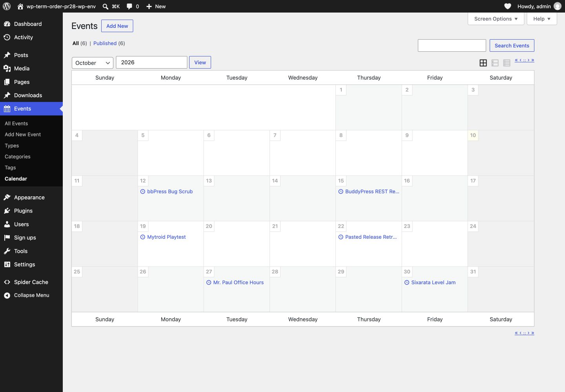Click the heart icon in admin bar
The width and height of the screenshot is (565, 392).
click(x=508, y=6)
